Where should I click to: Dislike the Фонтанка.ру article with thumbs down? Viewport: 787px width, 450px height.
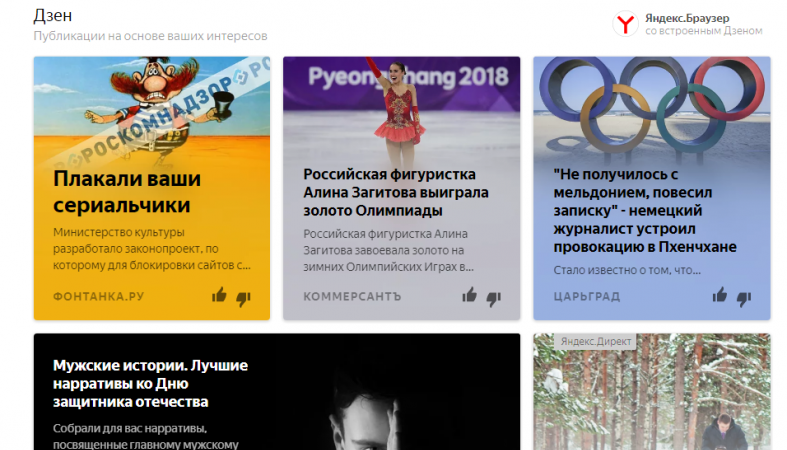pyautogui.click(x=243, y=298)
